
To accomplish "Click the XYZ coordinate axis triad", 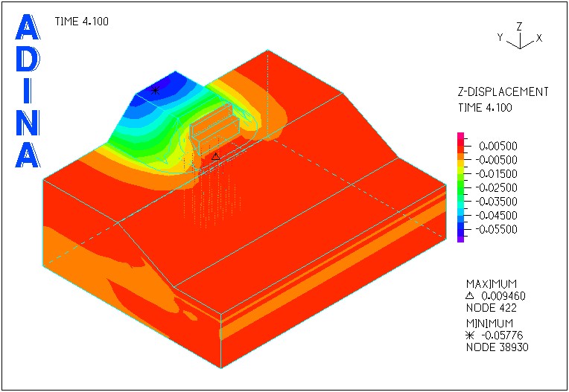I will pyautogui.click(x=518, y=38).
